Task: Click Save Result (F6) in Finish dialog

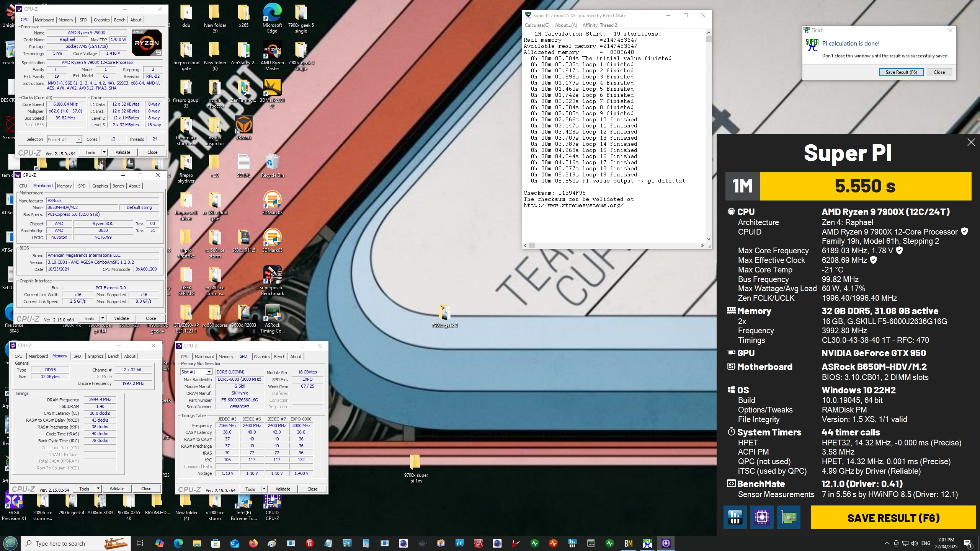Action: (901, 72)
